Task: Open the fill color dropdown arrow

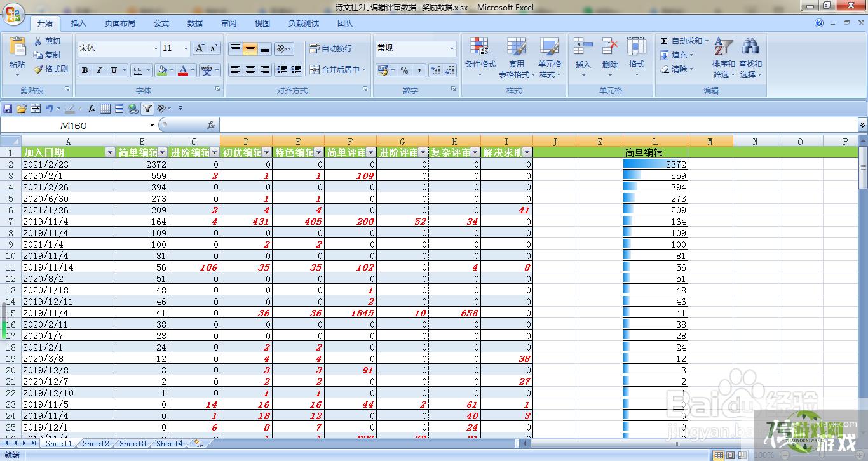Action: click(x=172, y=70)
